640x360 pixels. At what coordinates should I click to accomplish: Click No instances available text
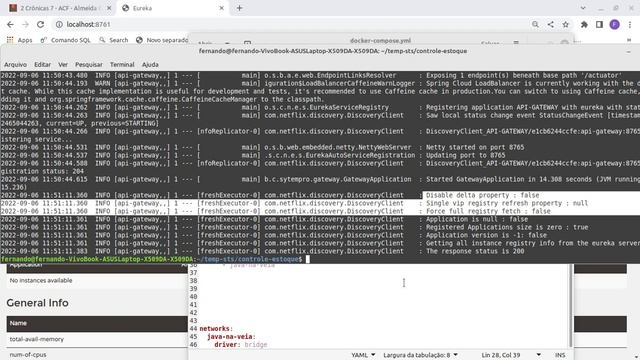coord(41,280)
